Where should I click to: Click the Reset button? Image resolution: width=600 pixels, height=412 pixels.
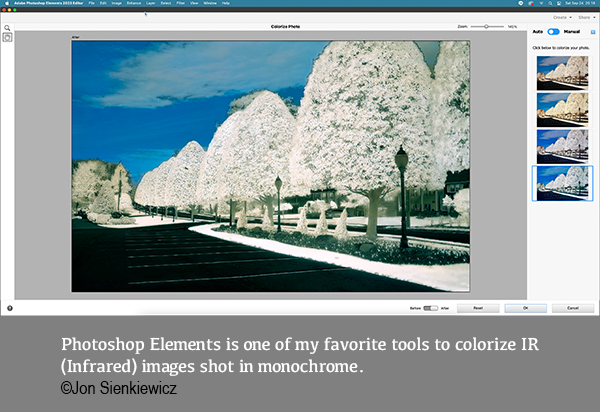(478, 308)
